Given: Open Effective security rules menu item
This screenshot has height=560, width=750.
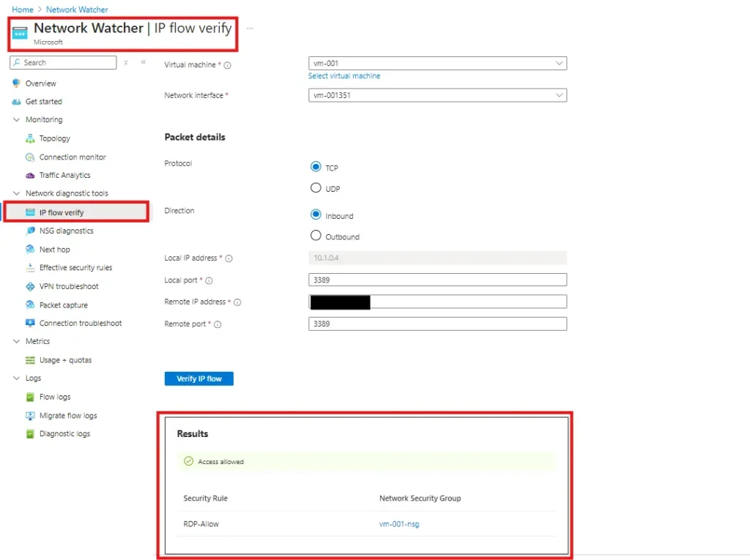Looking at the screenshot, I should (x=75, y=268).
